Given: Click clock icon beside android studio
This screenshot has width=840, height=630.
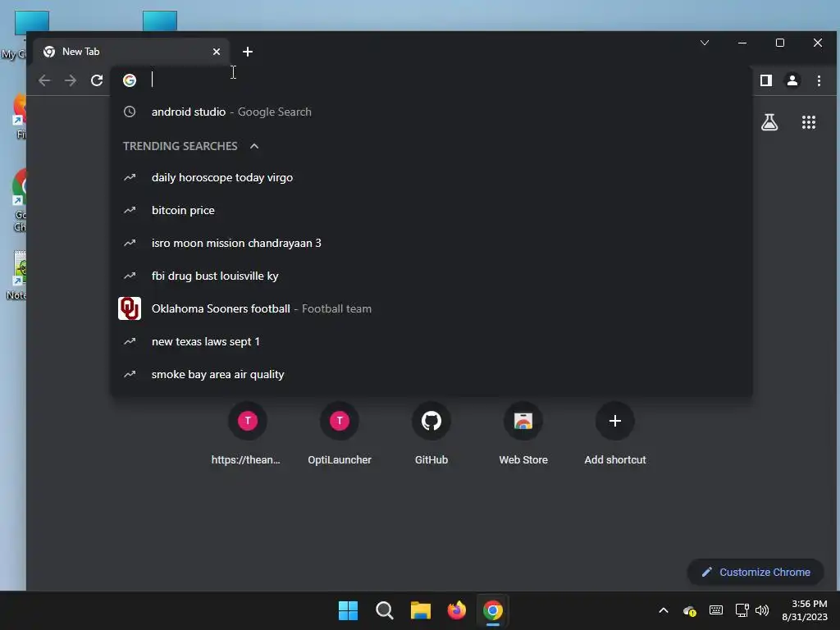Looking at the screenshot, I should coord(130,112).
